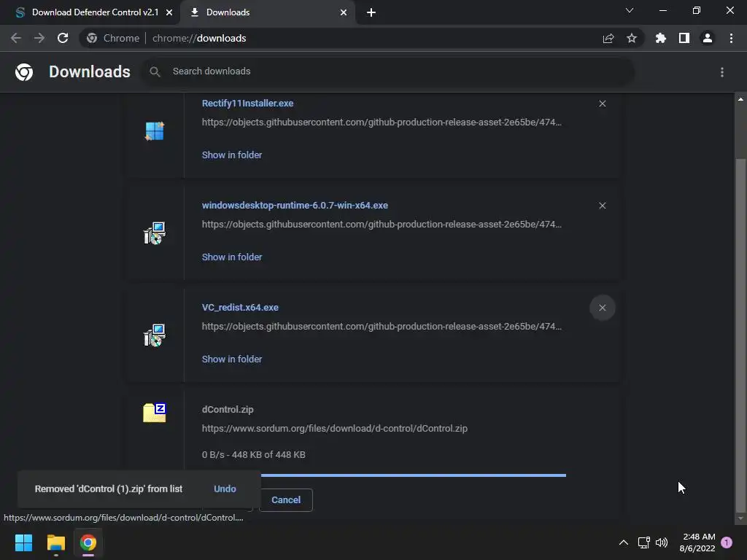Click scrollbar down arrow
This screenshot has width=747, height=560.
pyautogui.click(x=740, y=518)
